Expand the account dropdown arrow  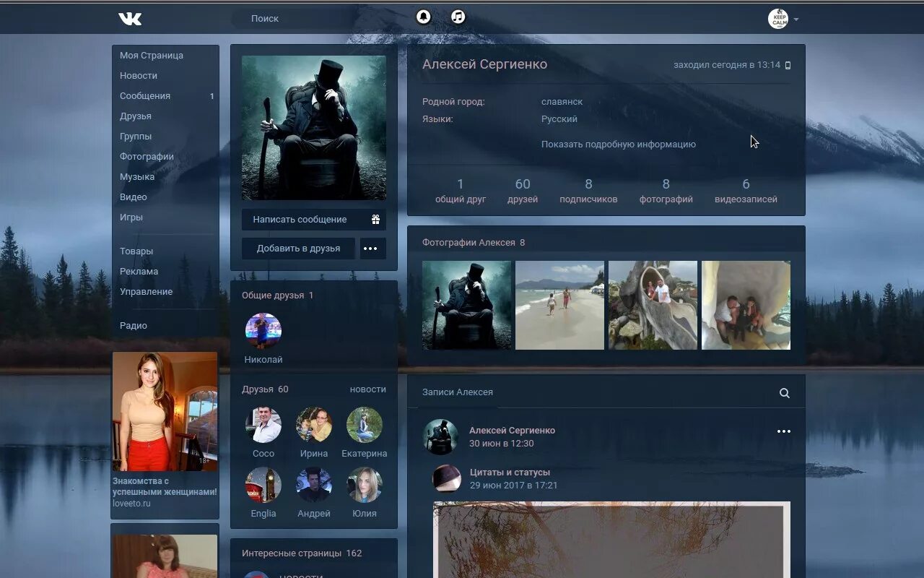796,20
